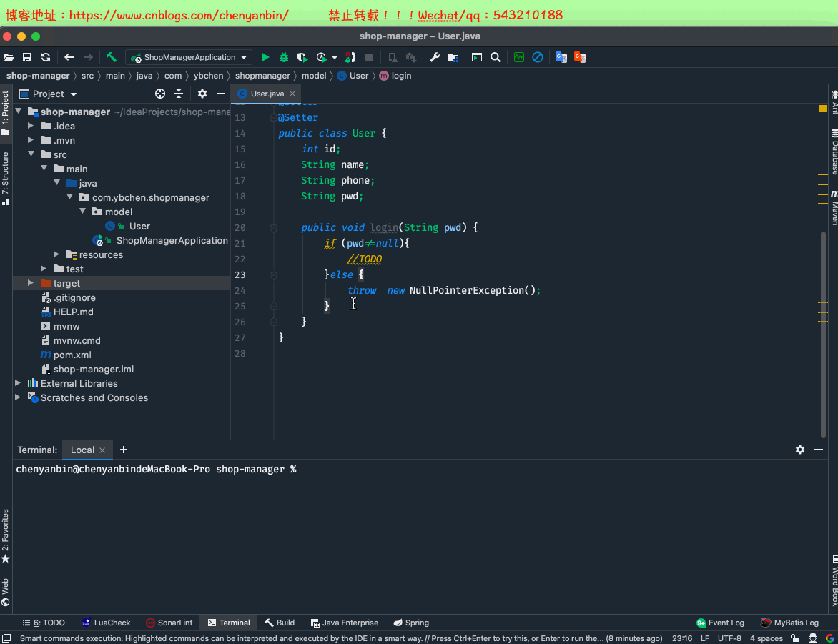Click the 4 spaces indent widget
Image resolution: width=838 pixels, height=644 pixels.
(766, 638)
